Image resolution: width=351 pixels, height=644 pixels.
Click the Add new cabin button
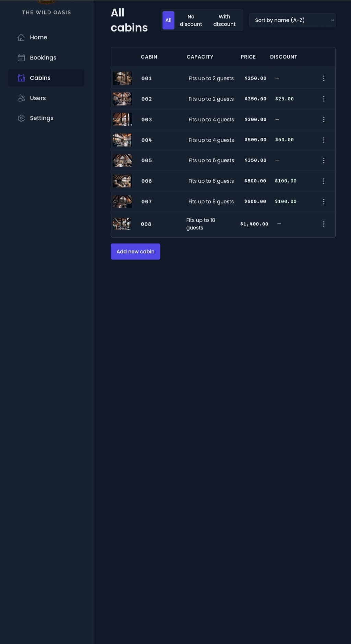[x=135, y=252]
